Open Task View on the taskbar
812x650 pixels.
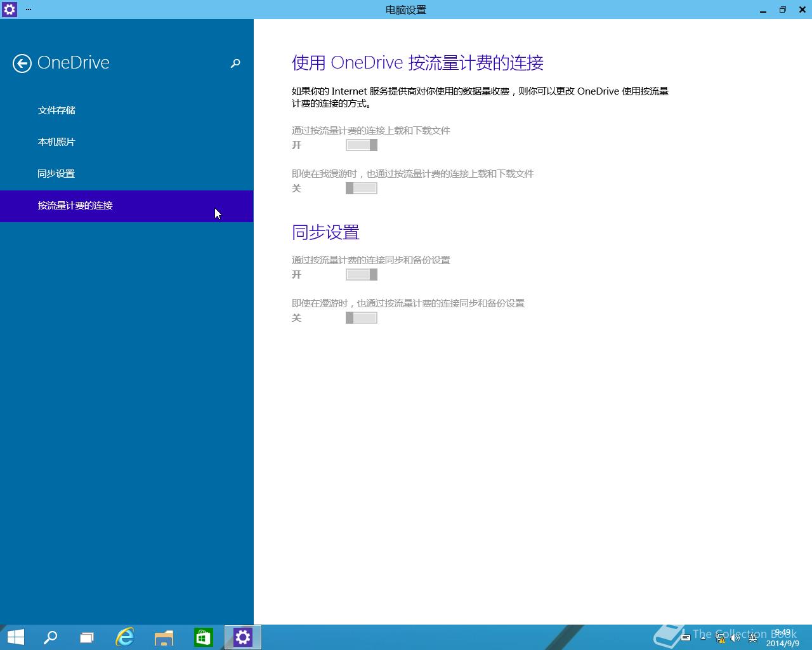[x=86, y=637]
